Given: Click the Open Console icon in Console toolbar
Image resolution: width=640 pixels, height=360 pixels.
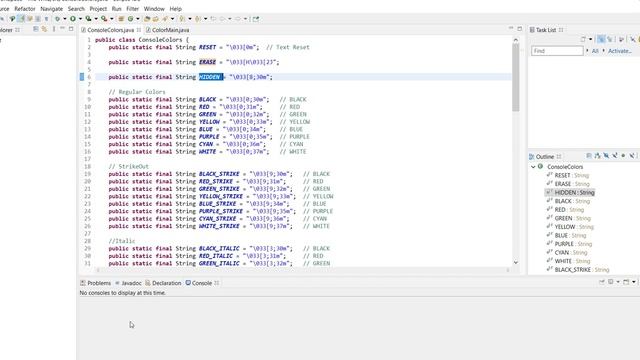Looking at the screenshot, I should click(626, 282).
